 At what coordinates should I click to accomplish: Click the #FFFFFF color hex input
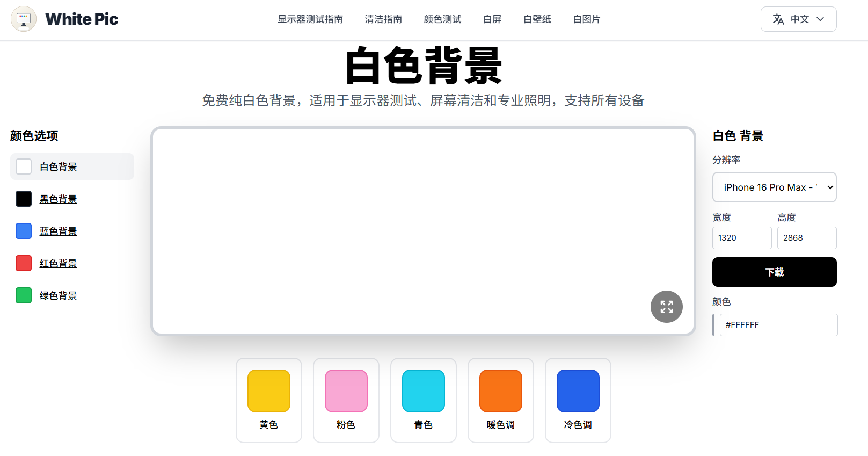(778, 325)
